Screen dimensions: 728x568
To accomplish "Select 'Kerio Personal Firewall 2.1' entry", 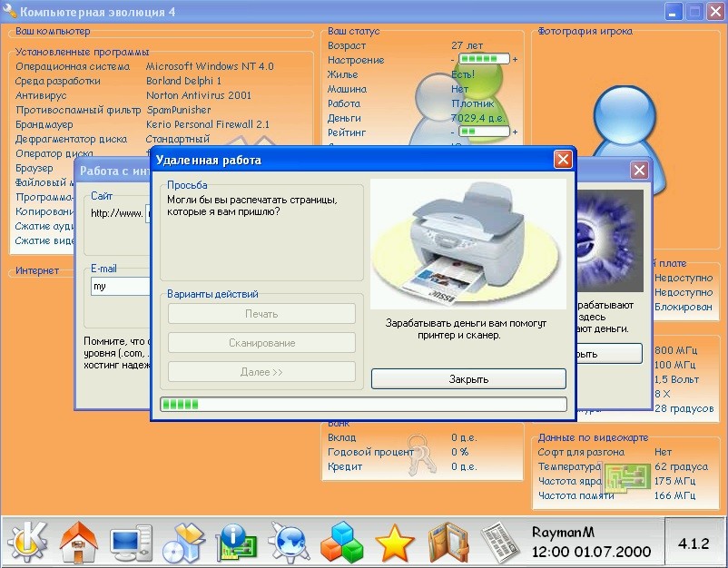I will click(208, 124).
